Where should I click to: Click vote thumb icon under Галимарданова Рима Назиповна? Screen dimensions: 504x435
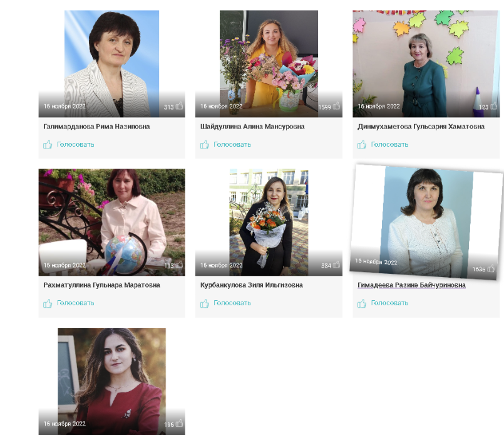coord(48,144)
